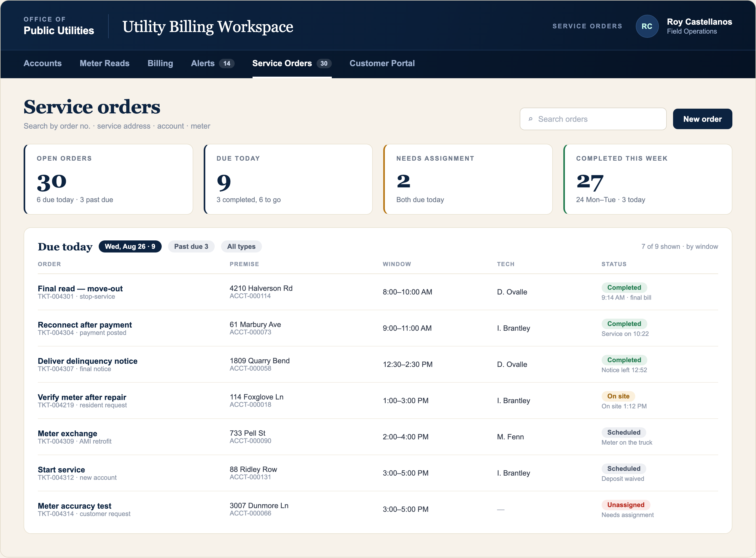Click the Unassigned status badge

tap(626, 505)
